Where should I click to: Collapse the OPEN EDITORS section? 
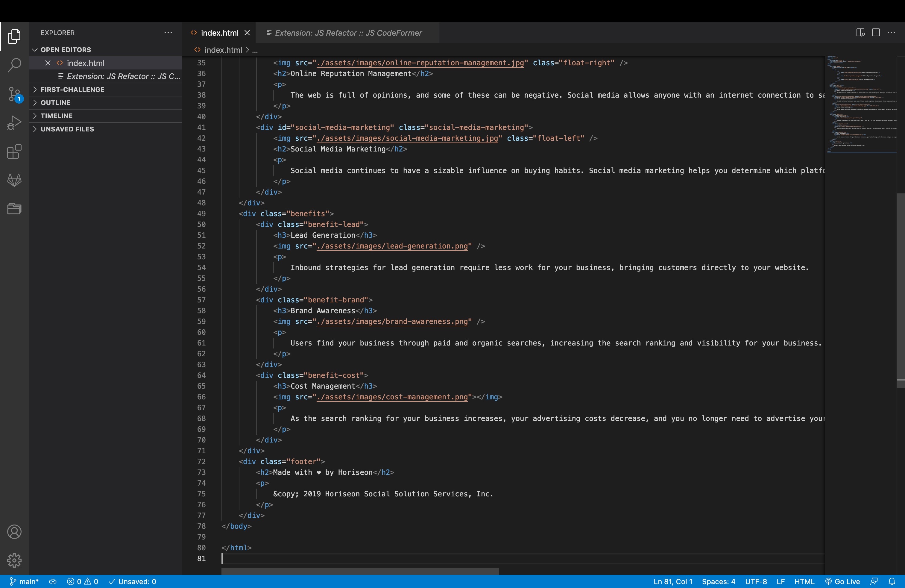click(x=66, y=49)
